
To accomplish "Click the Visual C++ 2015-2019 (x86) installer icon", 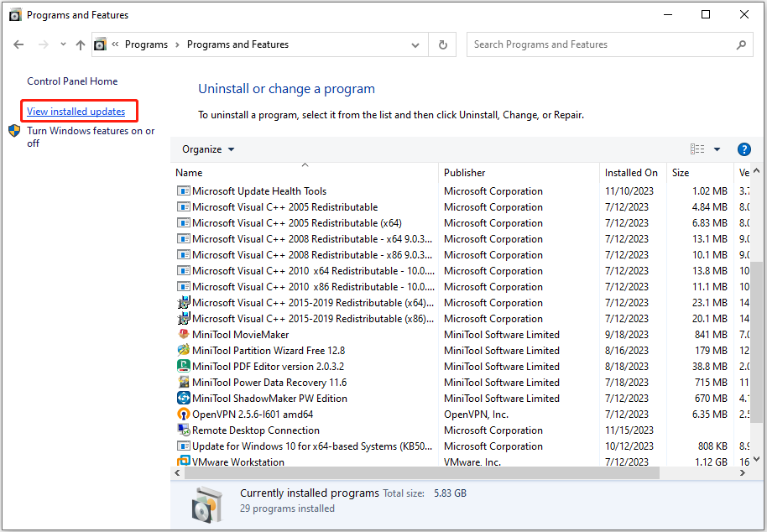I will pos(184,319).
